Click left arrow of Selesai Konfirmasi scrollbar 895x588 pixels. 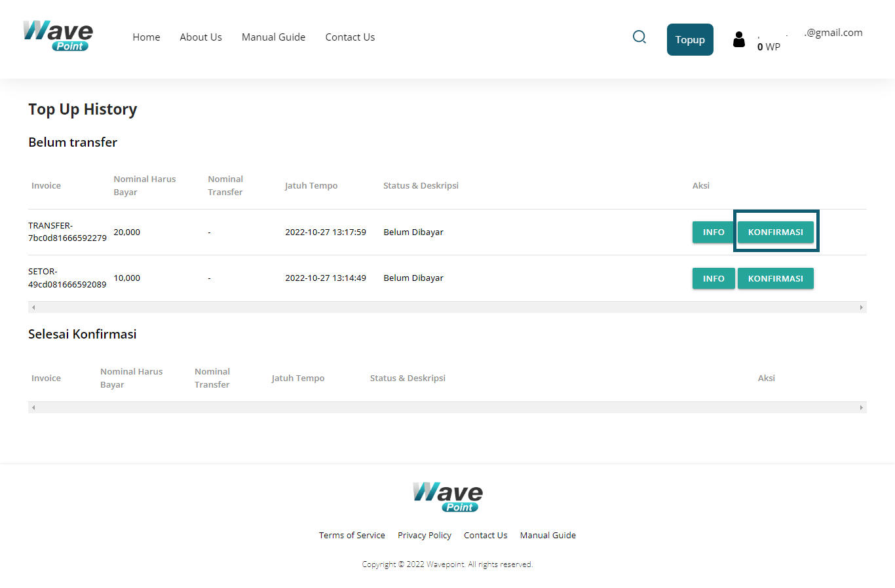coord(33,407)
